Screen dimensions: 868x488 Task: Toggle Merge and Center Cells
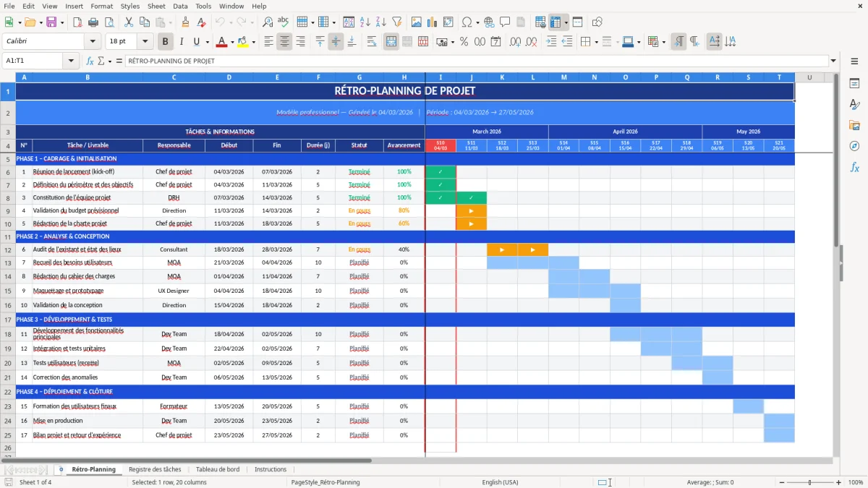click(x=391, y=42)
